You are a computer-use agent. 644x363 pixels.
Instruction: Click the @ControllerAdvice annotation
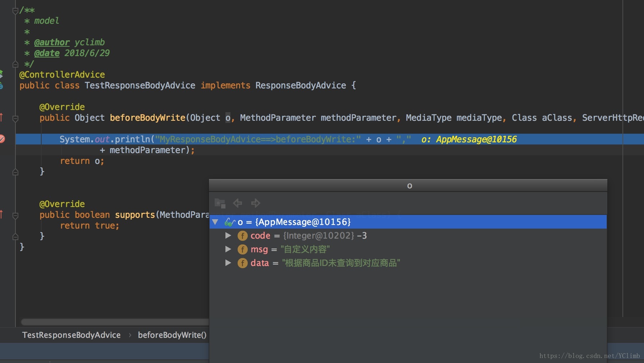(x=62, y=75)
